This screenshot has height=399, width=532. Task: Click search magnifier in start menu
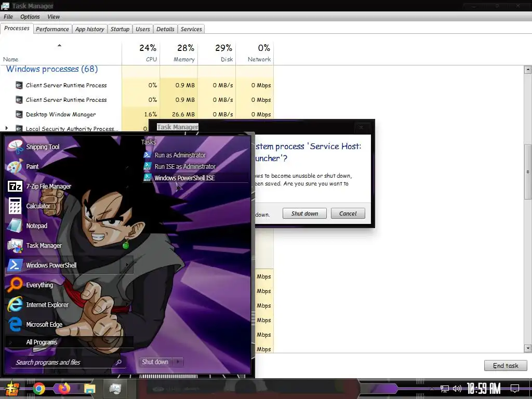coord(118,362)
